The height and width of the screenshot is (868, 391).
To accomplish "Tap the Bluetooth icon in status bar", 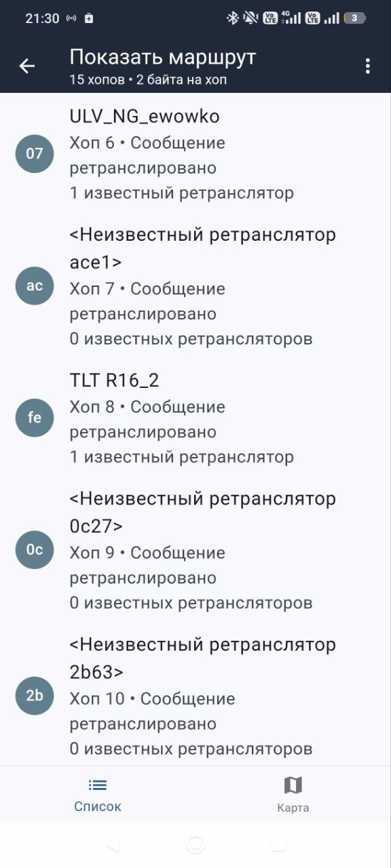I will pyautogui.click(x=233, y=18).
